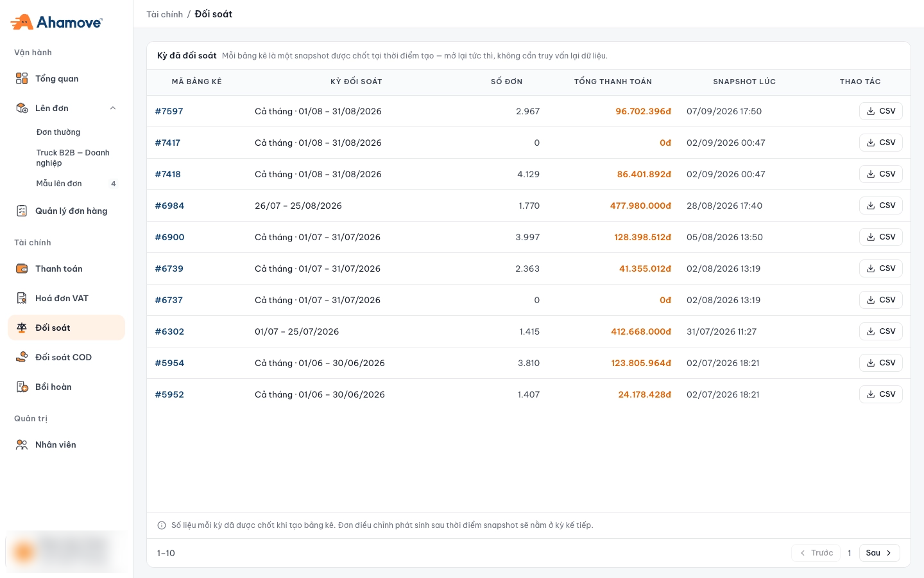Download CSV for statement #7597
The image size is (924, 578).
tap(881, 111)
